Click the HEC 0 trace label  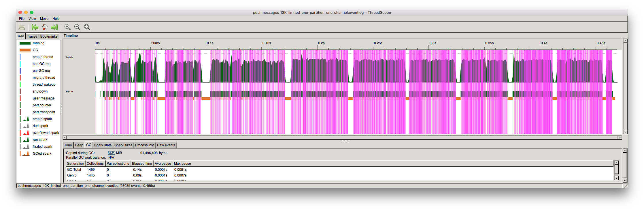(69, 92)
